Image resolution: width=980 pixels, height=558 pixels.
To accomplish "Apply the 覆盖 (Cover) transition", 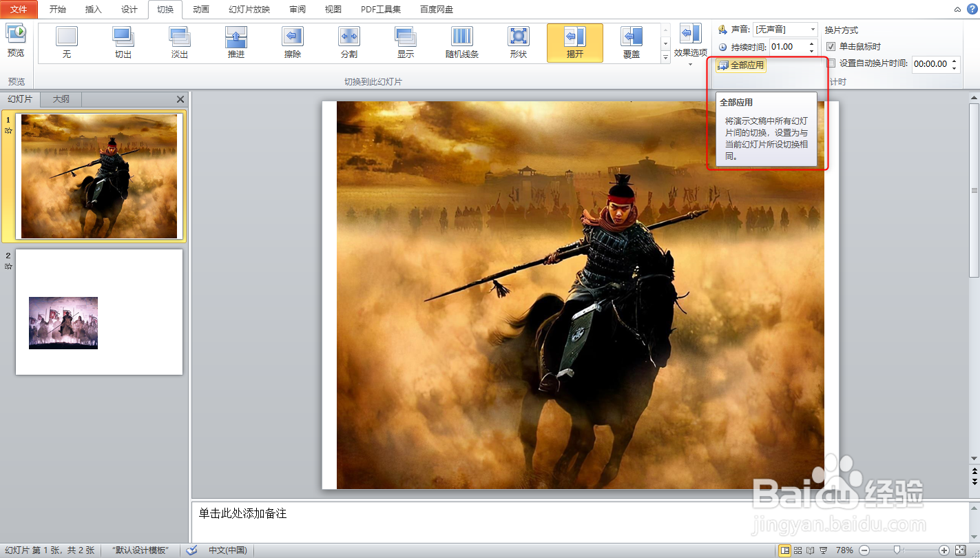I will (x=632, y=43).
